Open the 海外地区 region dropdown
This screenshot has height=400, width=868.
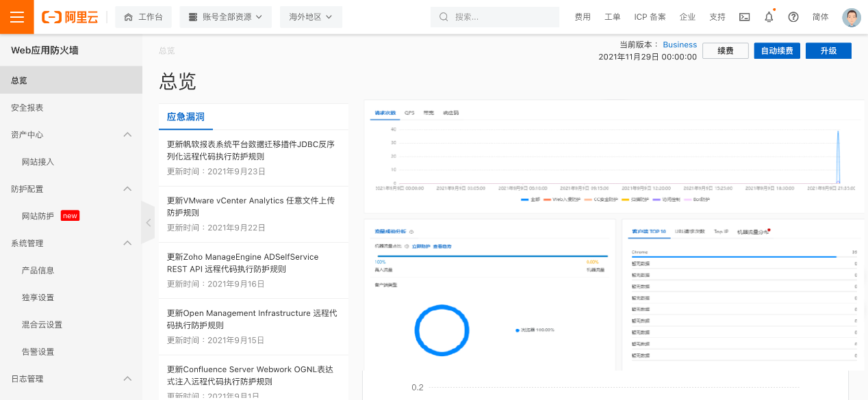(311, 17)
